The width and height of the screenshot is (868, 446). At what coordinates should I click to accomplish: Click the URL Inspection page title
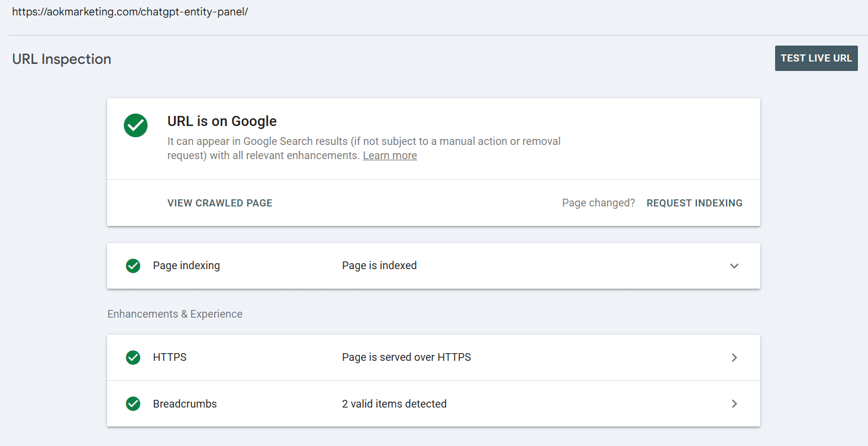(62, 59)
